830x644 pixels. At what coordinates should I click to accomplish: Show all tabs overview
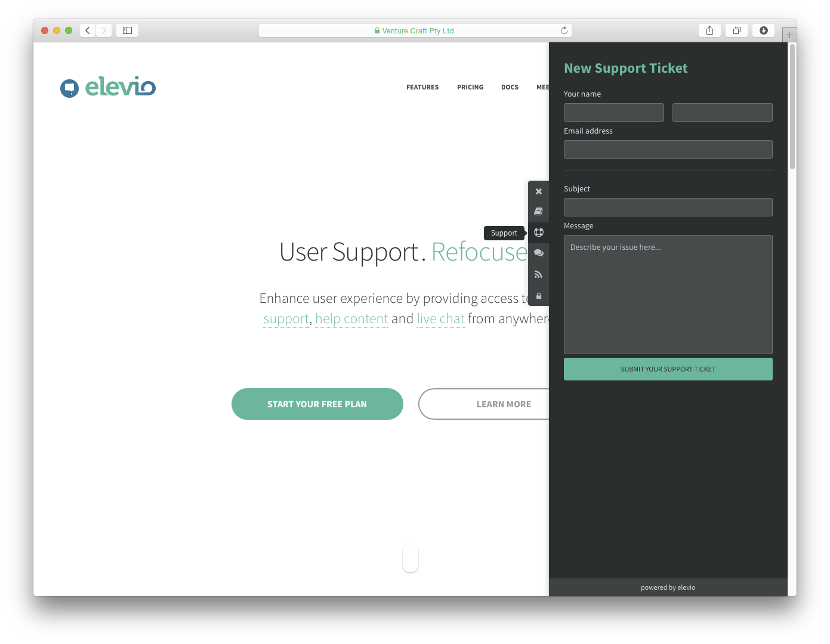coord(737,30)
